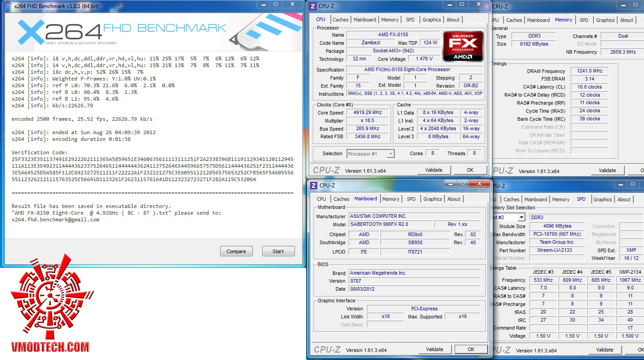The image size is (644, 360).
Task: Click the 08/03/2012 BIOS date value
Action: (x=414, y=289)
